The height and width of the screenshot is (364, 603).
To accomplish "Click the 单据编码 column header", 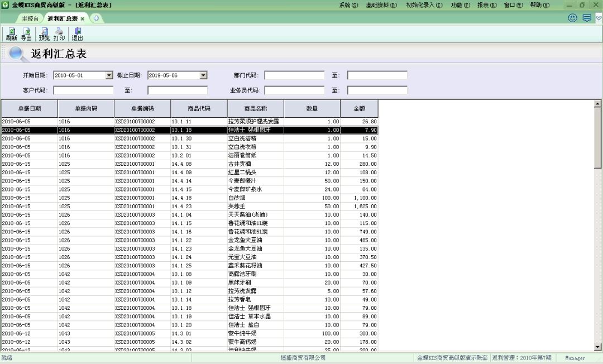I will pyautogui.click(x=143, y=109).
